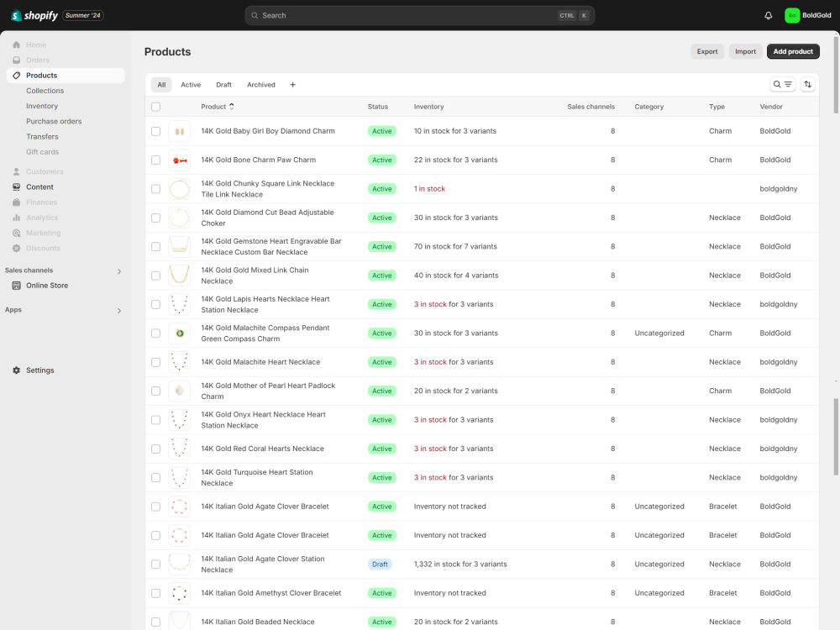
Task: Select 14K Gold Baby Girl Boy Diamond Charm checkbox
Action: (156, 131)
